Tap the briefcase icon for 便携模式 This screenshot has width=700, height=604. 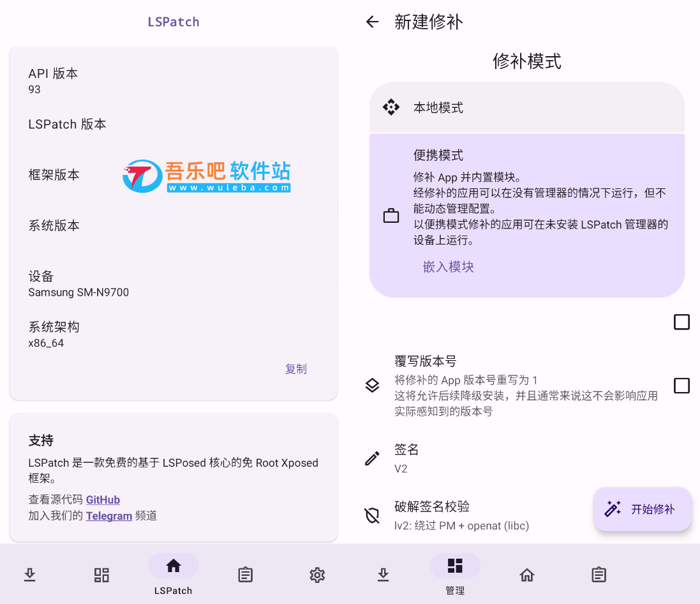pyautogui.click(x=391, y=216)
